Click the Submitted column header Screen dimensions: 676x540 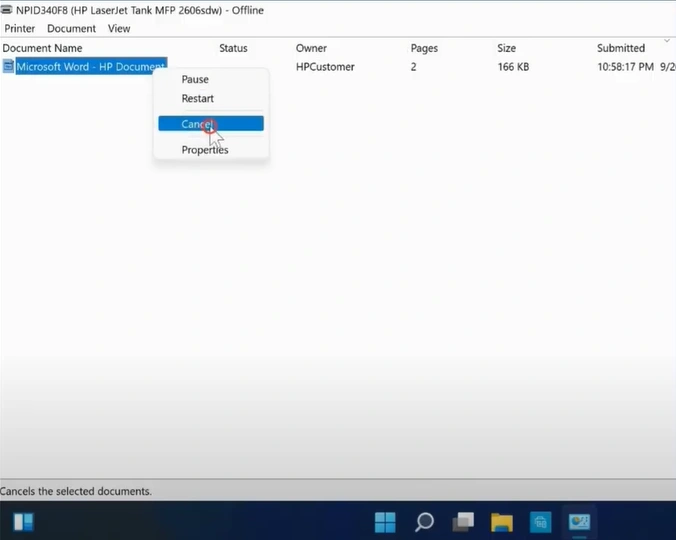[621, 48]
